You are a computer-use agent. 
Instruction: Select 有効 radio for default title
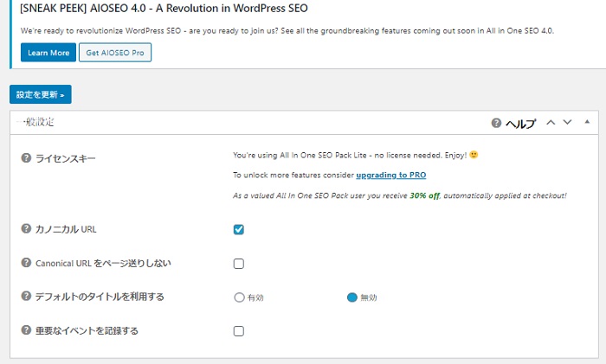tap(239, 297)
